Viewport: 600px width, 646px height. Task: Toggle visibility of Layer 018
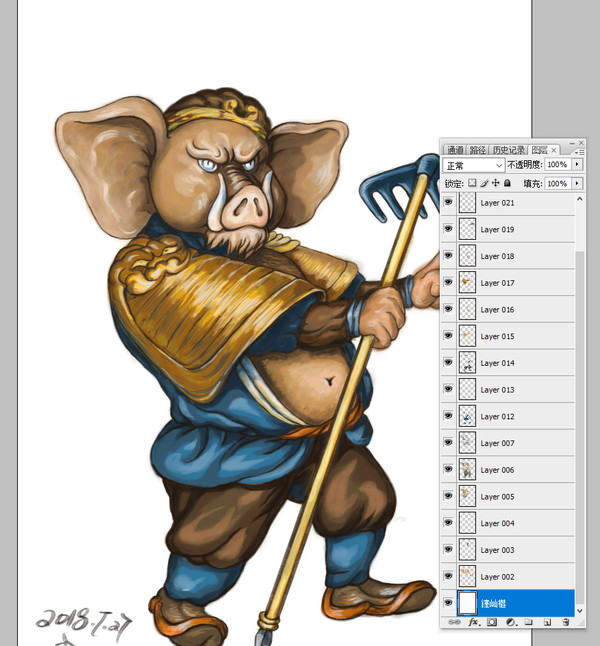pos(448,256)
